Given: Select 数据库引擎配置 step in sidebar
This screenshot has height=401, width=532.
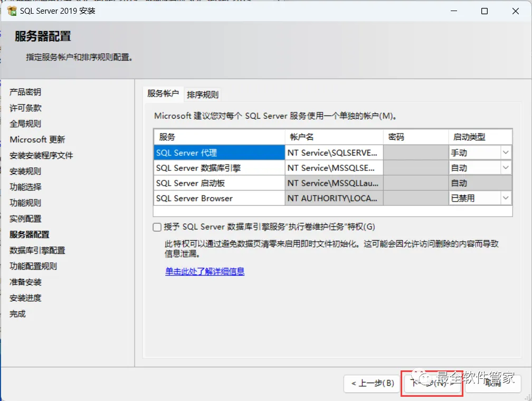Looking at the screenshot, I should [37, 251].
